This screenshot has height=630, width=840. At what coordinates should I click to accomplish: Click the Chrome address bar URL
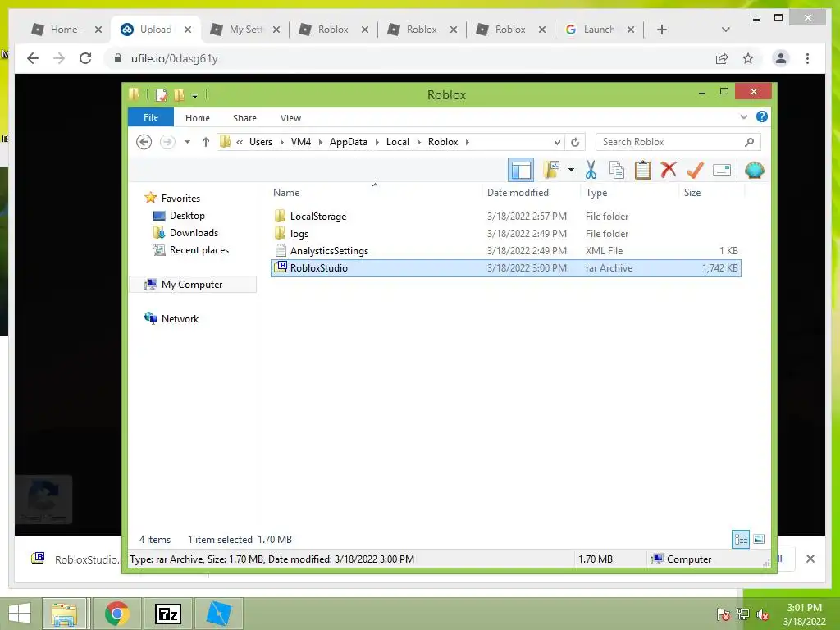[x=174, y=58]
